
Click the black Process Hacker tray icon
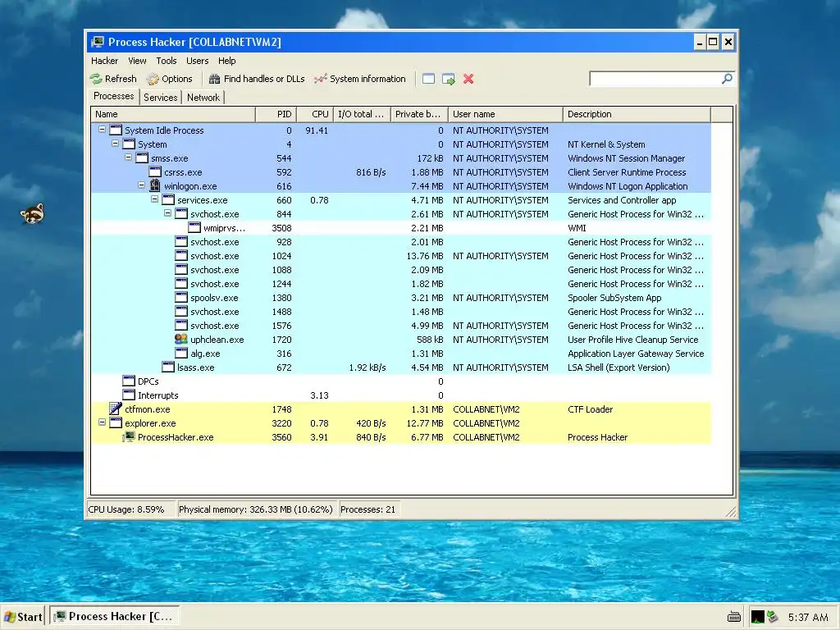pyautogui.click(x=757, y=617)
